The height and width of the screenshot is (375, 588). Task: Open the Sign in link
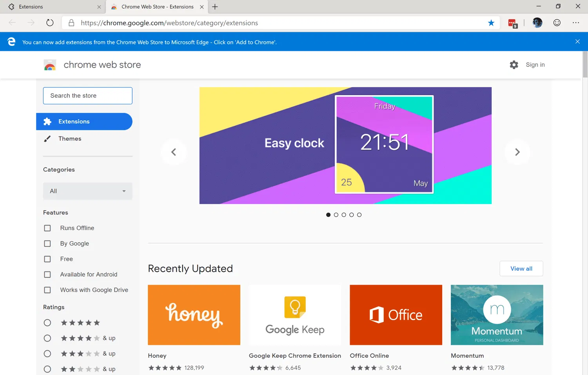535,65
